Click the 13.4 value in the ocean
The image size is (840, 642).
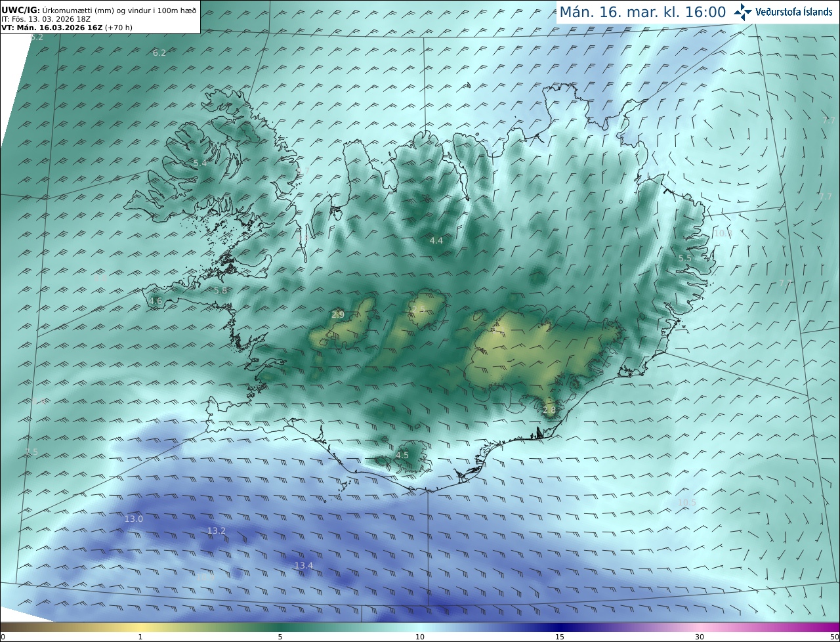pyautogui.click(x=303, y=565)
